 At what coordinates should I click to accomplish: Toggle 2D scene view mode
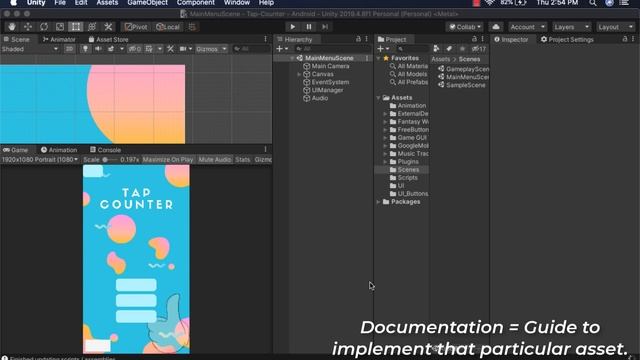tap(69, 49)
